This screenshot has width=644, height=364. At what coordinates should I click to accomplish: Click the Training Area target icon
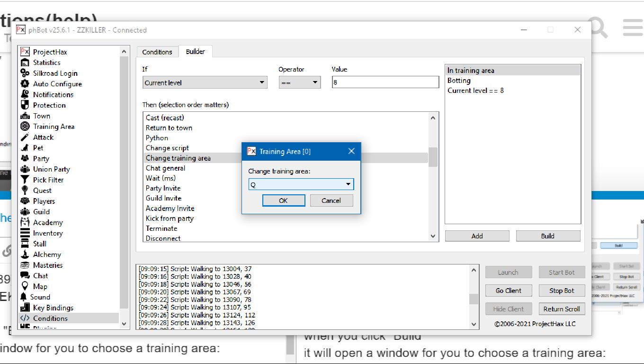(25, 127)
